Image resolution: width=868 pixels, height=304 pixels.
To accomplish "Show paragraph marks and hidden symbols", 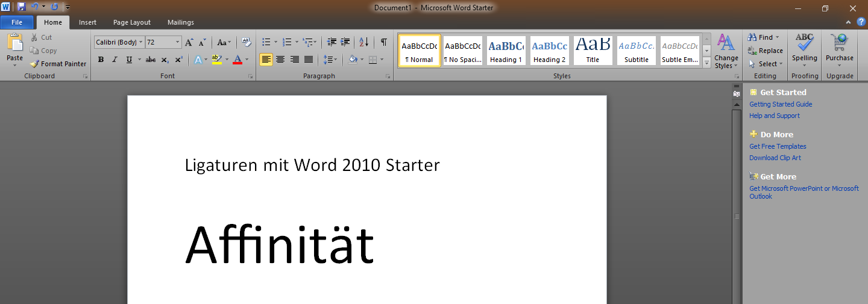I will 383,42.
